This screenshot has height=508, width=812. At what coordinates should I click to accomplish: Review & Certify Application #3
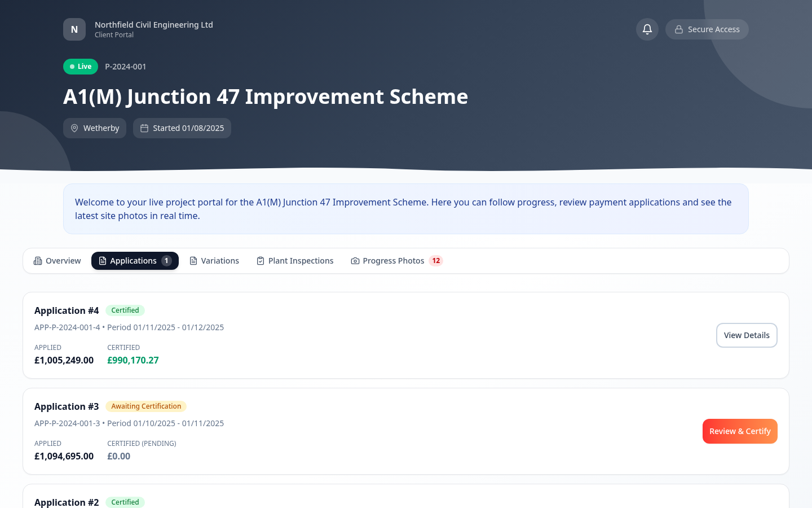click(x=740, y=431)
